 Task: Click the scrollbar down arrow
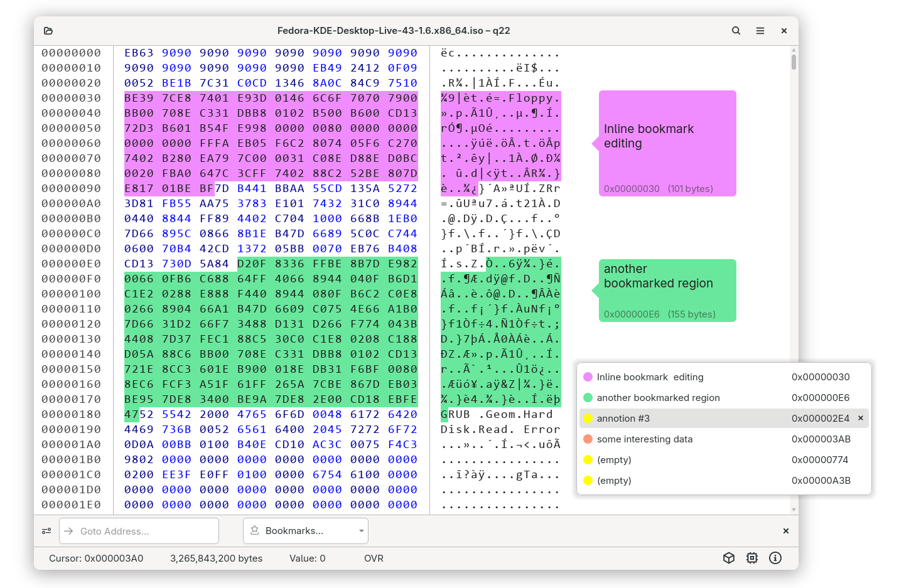pyautogui.click(x=794, y=510)
